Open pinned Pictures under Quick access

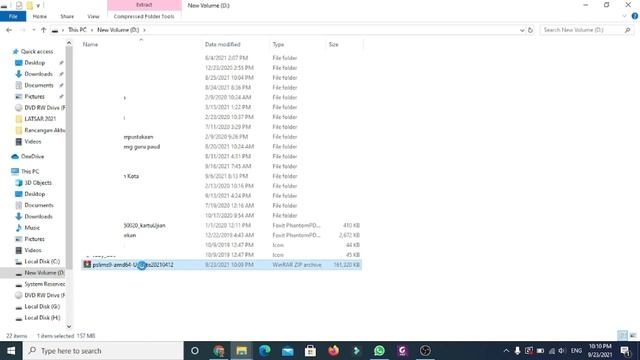click(34, 96)
